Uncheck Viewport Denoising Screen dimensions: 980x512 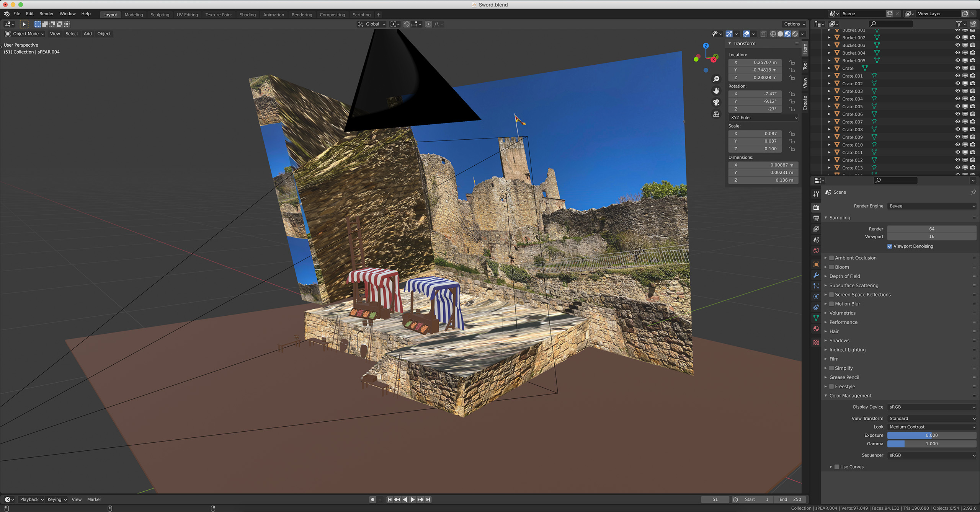coord(890,246)
